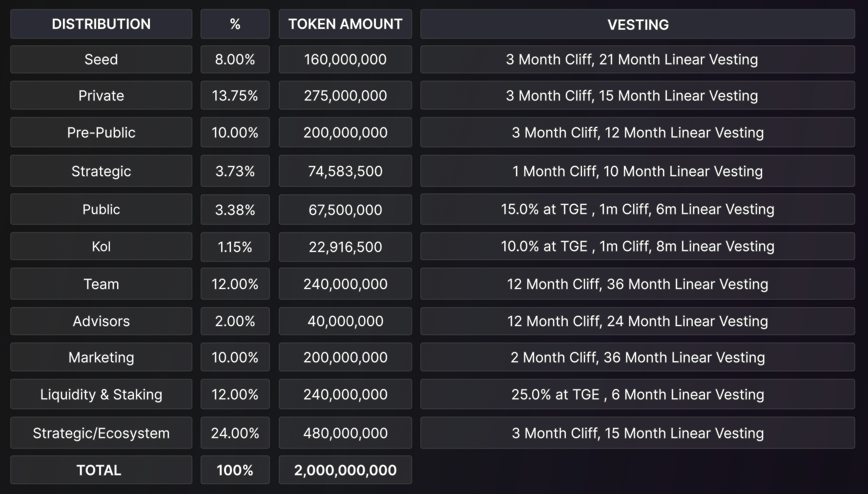Click the Advisors row label
This screenshot has width=868, height=494.
[x=101, y=321]
